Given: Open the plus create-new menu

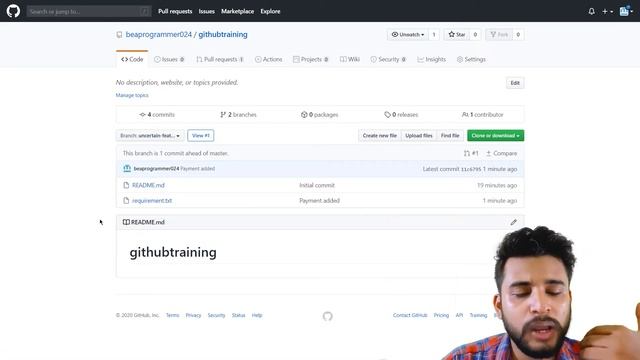Looking at the screenshot, I should pos(607,11).
